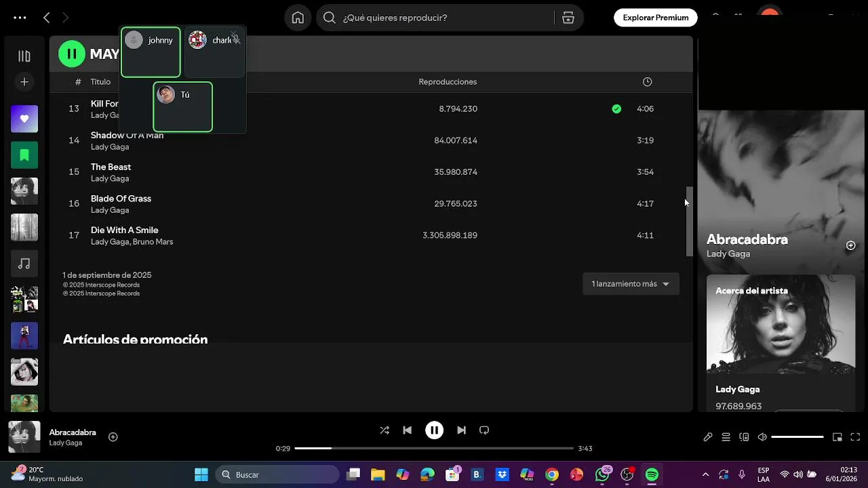Screen dimensions: 868x488
Task: Open Bruno Mars artist link
Action: (x=153, y=242)
